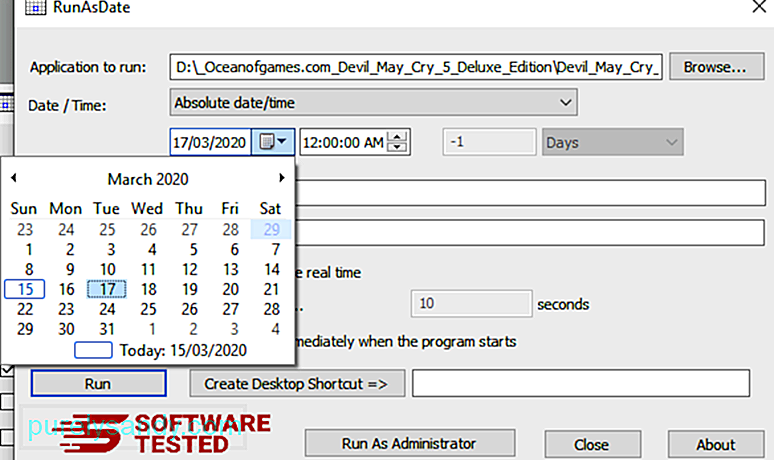Select March 15 in calendar
This screenshot has height=460, width=774.
[x=25, y=289]
